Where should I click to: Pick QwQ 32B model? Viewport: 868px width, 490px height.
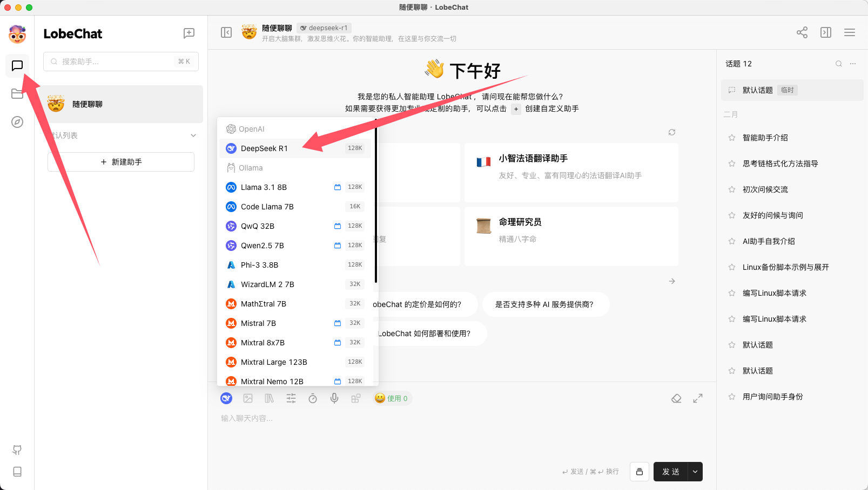point(295,226)
